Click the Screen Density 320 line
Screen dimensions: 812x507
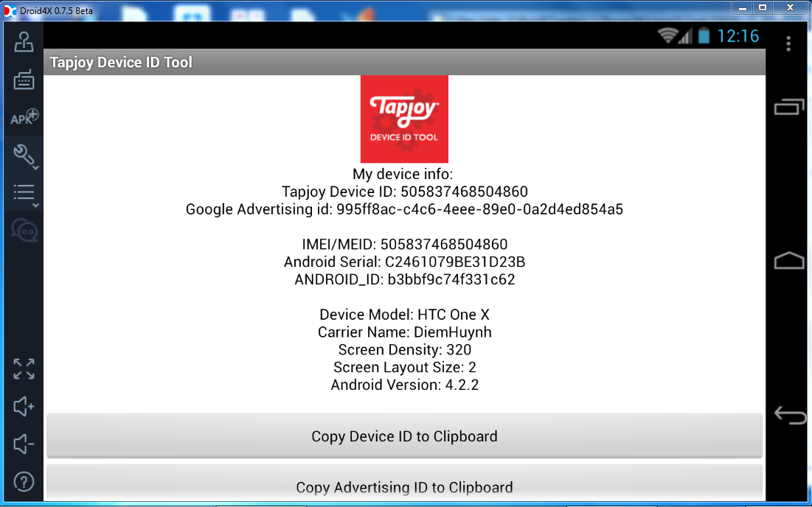(x=404, y=350)
